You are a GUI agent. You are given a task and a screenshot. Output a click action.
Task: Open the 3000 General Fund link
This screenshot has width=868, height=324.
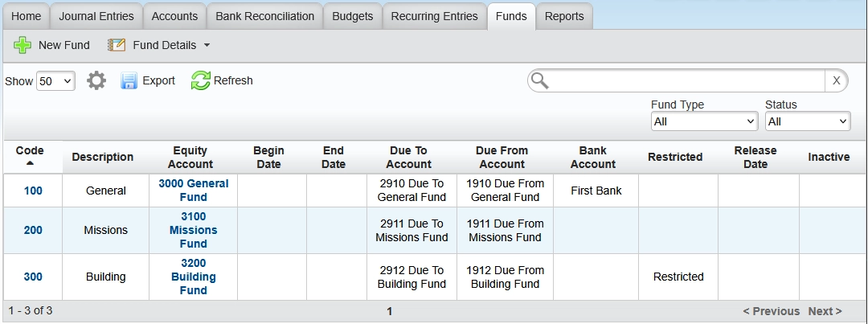coord(193,190)
